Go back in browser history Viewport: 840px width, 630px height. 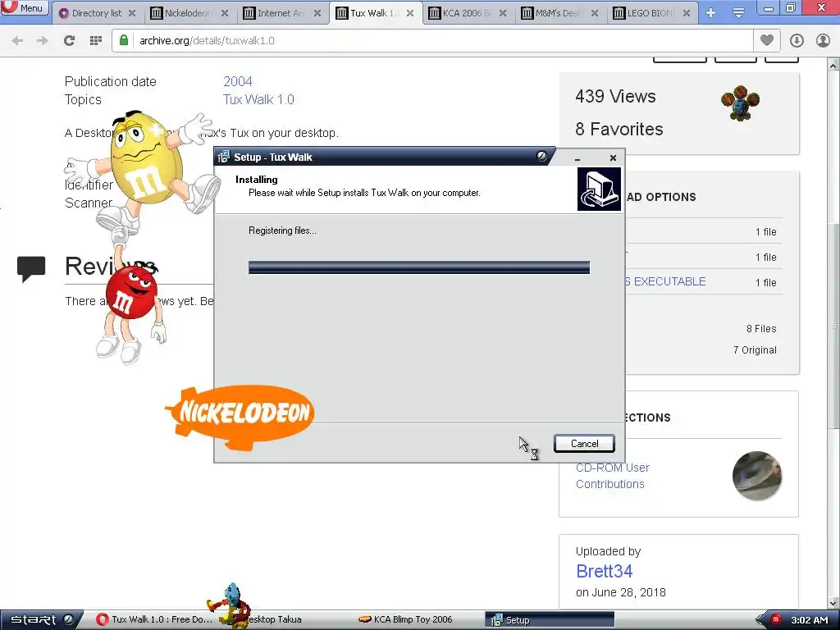(x=17, y=41)
